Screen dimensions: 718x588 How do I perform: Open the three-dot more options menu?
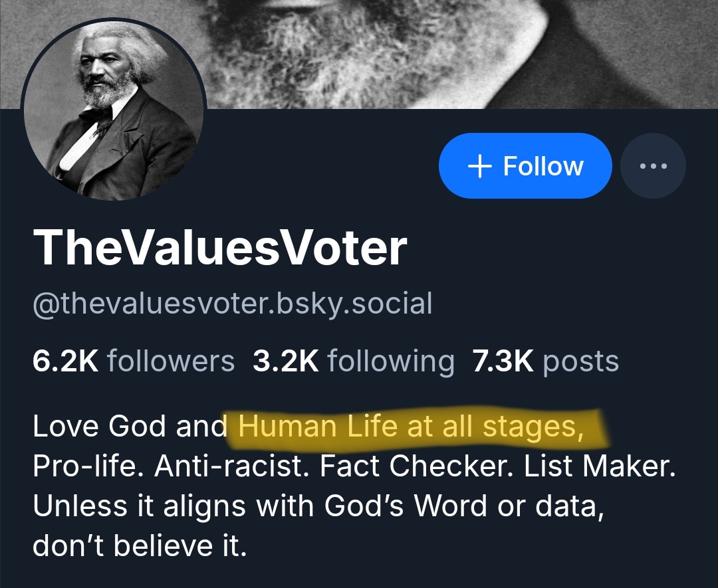pyautogui.click(x=653, y=165)
